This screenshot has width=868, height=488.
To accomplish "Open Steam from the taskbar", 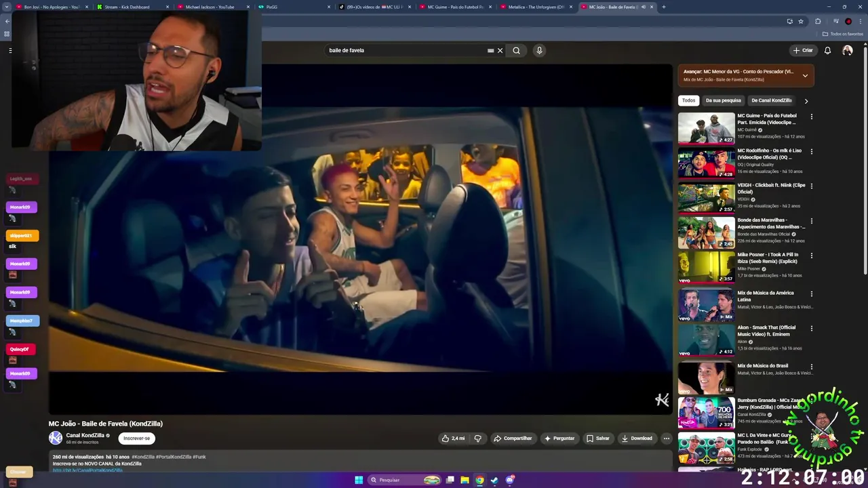I will pyautogui.click(x=494, y=480).
